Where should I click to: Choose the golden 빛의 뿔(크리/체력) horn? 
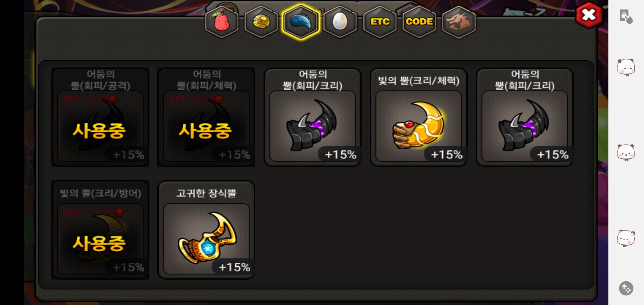[x=418, y=117]
